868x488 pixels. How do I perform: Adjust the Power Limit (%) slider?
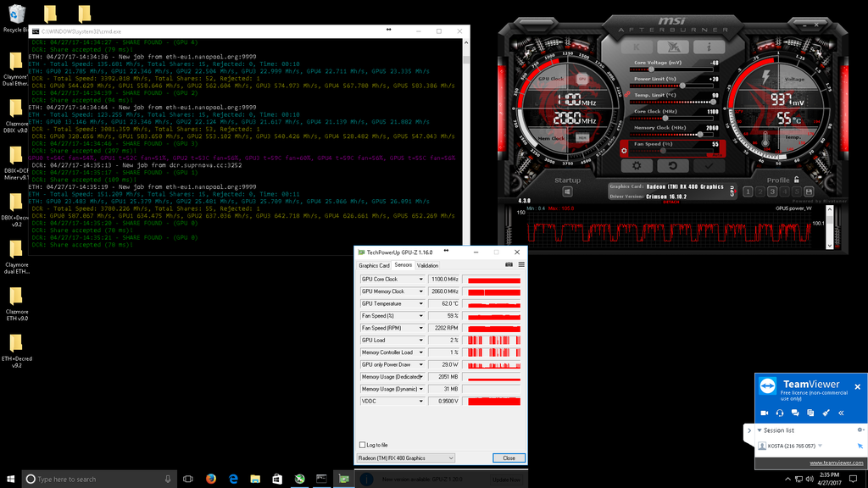671,86
